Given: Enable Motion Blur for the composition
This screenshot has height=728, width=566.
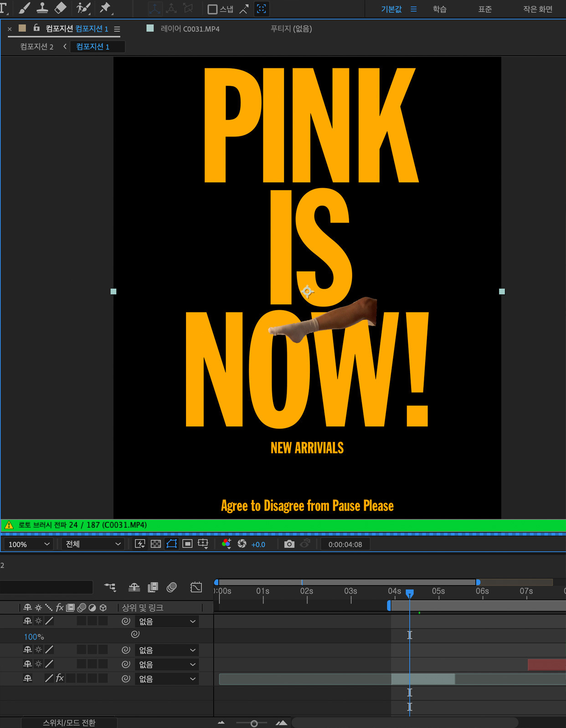Looking at the screenshot, I should pos(172,587).
